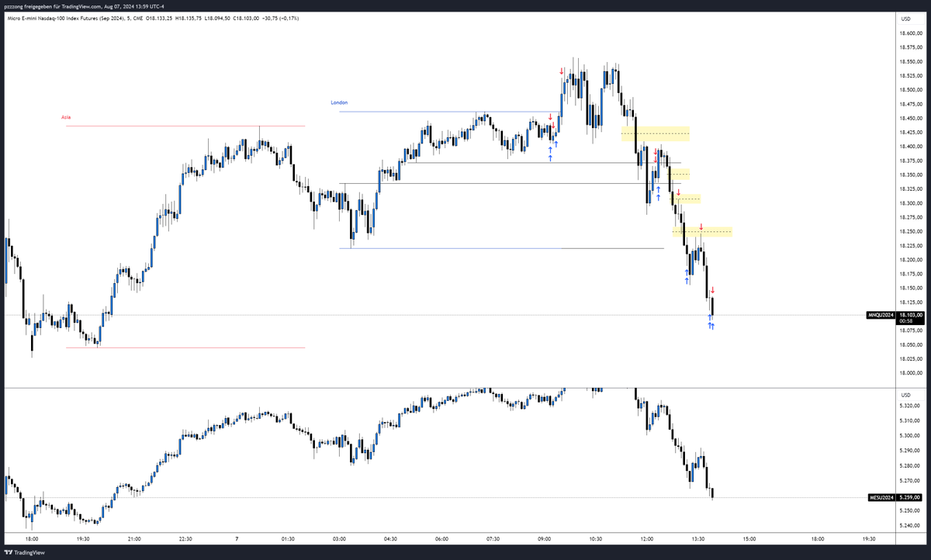The image size is (931, 560).
Task: Click the 01:30 time axis label
Action: coord(288,538)
